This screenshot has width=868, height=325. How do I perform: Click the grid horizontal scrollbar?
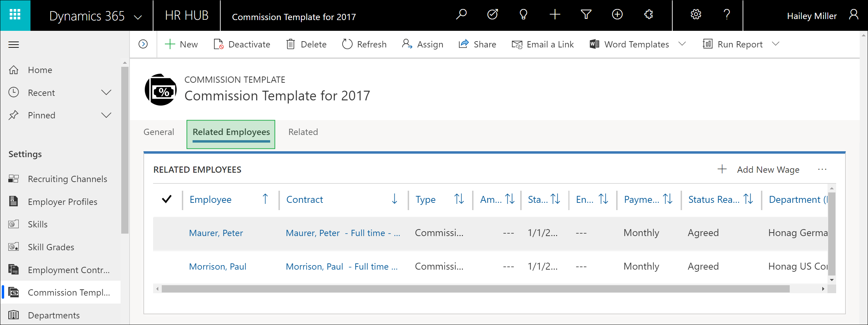(475, 289)
